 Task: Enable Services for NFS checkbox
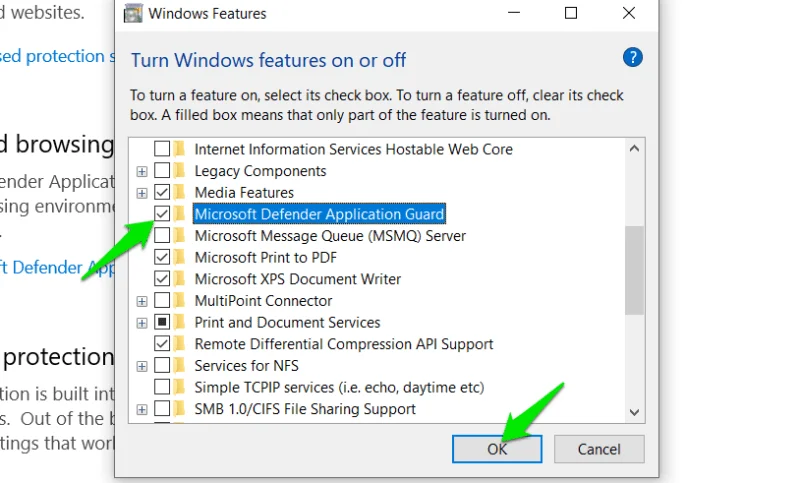162,365
